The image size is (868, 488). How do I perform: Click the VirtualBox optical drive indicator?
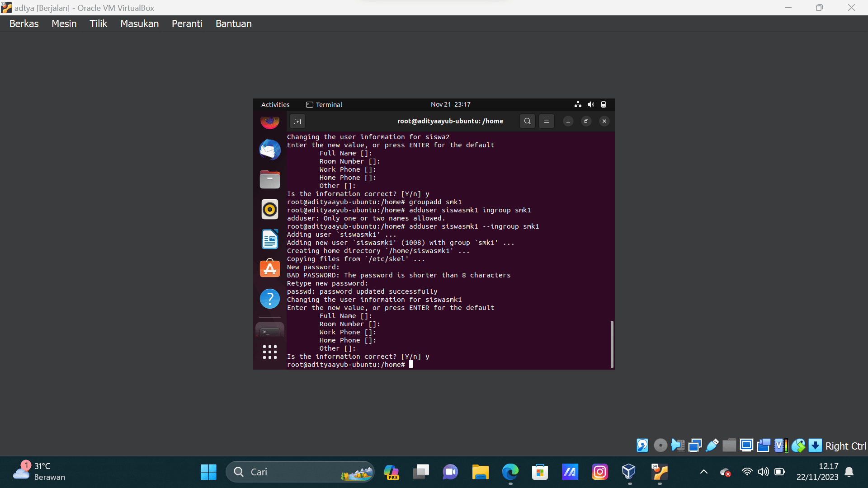(x=660, y=446)
